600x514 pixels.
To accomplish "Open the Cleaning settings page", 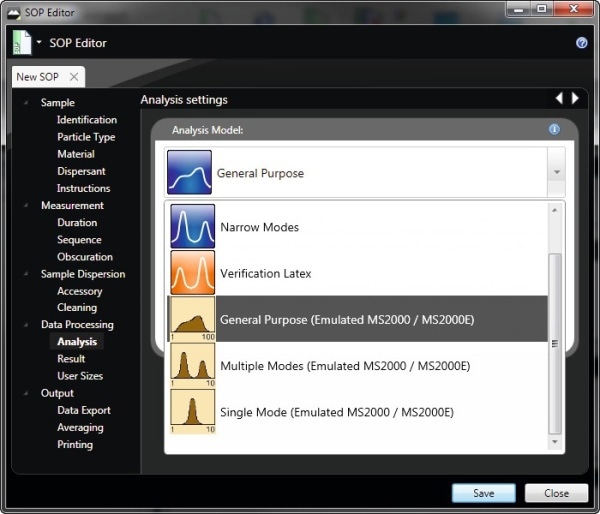I will pyautogui.click(x=77, y=307).
